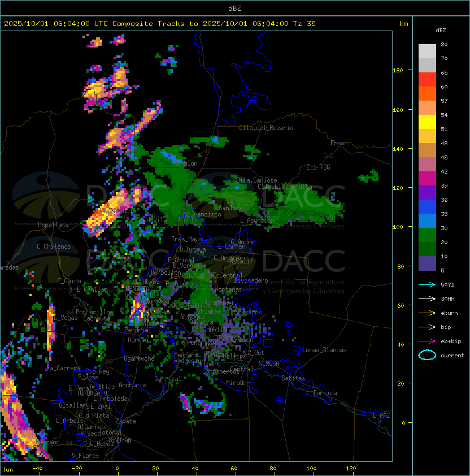Viewport: 470px width, 476px height.
Task: Click the 'Potrerillos' map label
Action: (x=94, y=312)
